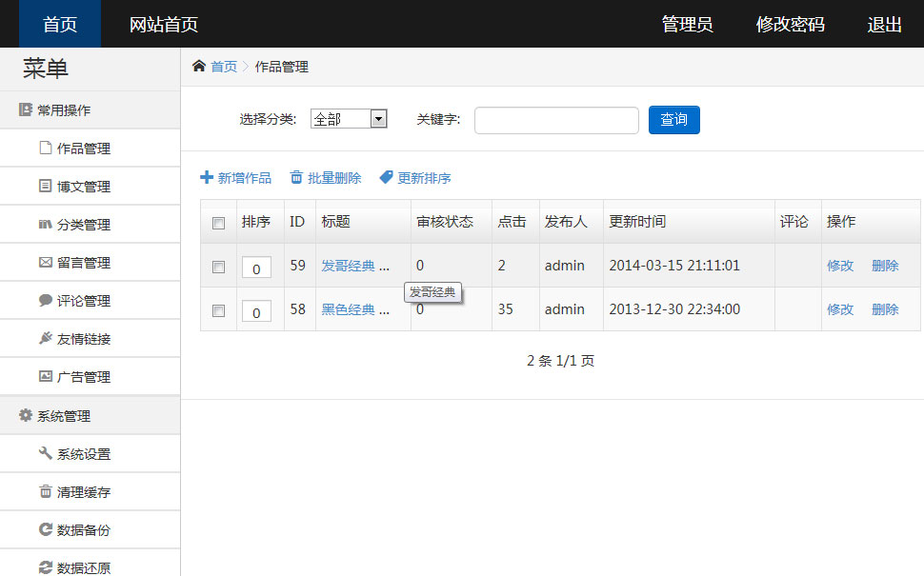Click the 新增作品 link

[x=235, y=178]
